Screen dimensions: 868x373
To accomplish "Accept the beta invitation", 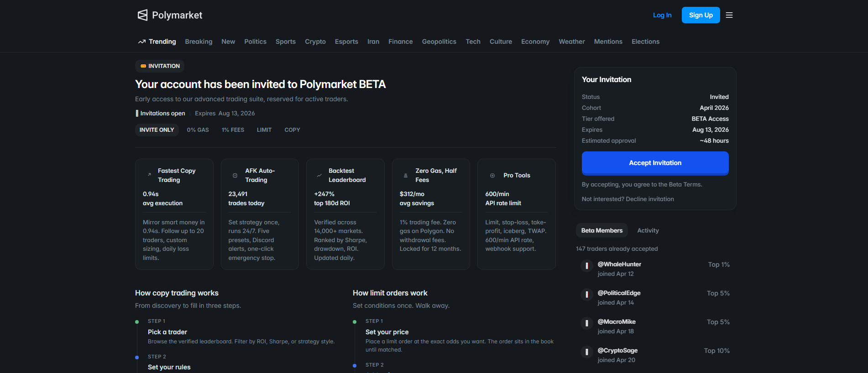I will pyautogui.click(x=655, y=163).
